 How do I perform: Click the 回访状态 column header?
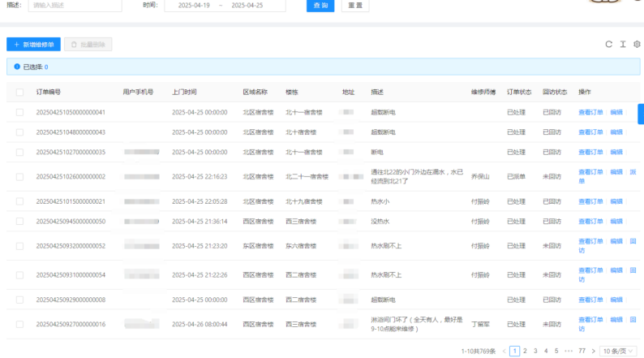[555, 92]
